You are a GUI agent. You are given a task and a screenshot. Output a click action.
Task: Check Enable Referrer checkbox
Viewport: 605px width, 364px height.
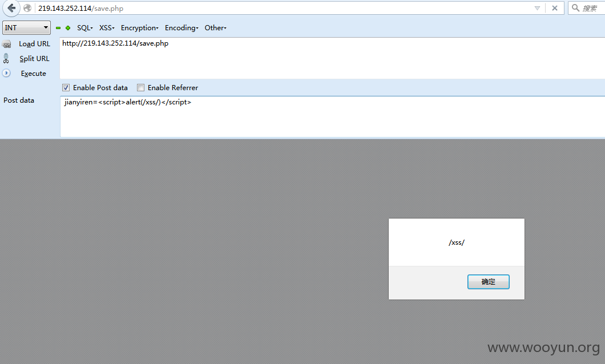(x=141, y=87)
